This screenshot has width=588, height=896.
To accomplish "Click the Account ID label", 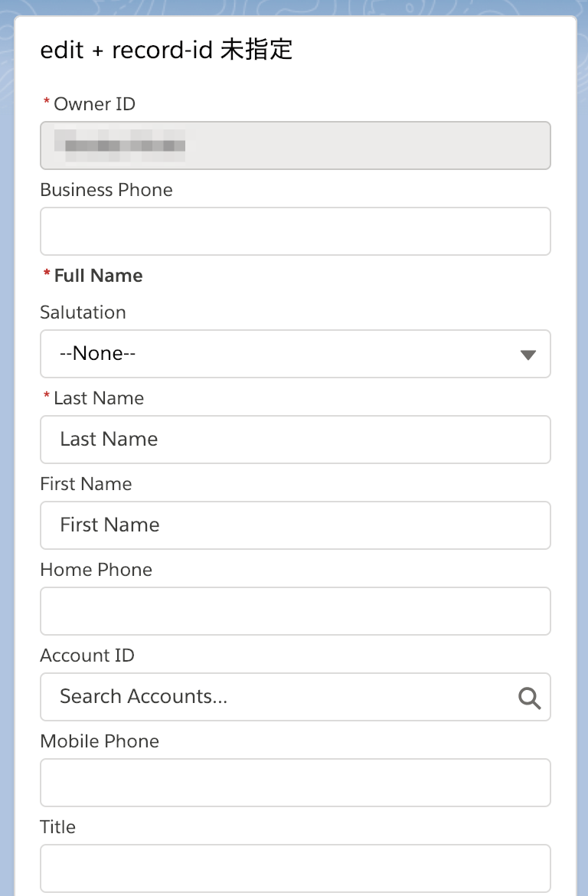I will [x=87, y=656].
